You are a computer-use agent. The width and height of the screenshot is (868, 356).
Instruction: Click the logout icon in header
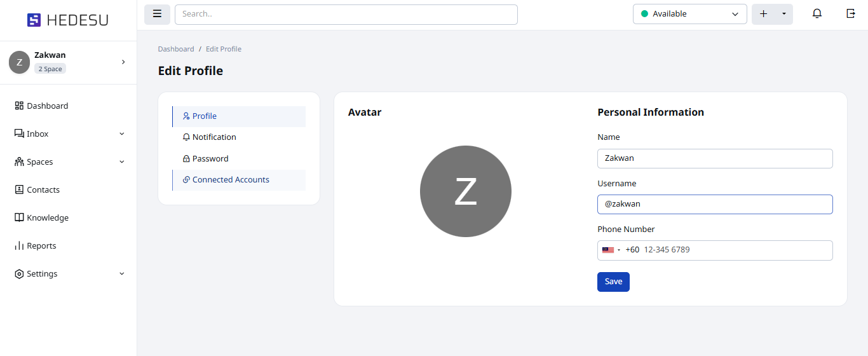pyautogui.click(x=851, y=14)
